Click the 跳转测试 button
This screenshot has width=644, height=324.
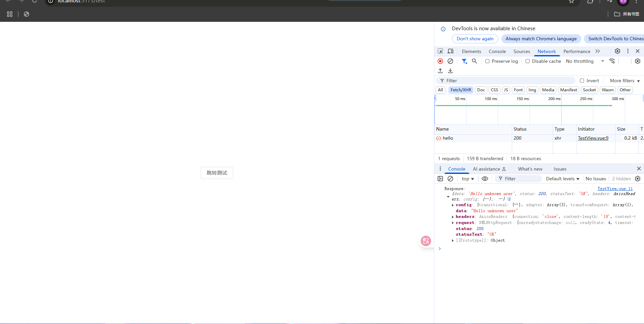point(217,173)
